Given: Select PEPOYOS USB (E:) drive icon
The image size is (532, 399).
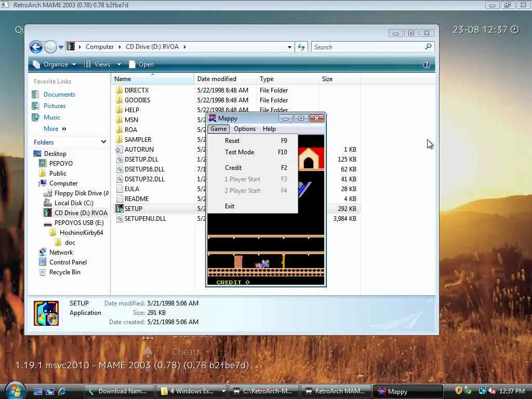Looking at the screenshot, I should pyautogui.click(x=48, y=223).
